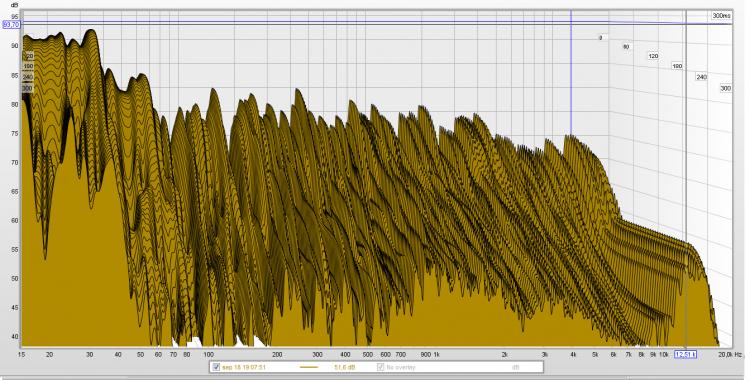The image size is (750, 380).
Task: Click the 95 dB axis label
Action: pos(15,16)
